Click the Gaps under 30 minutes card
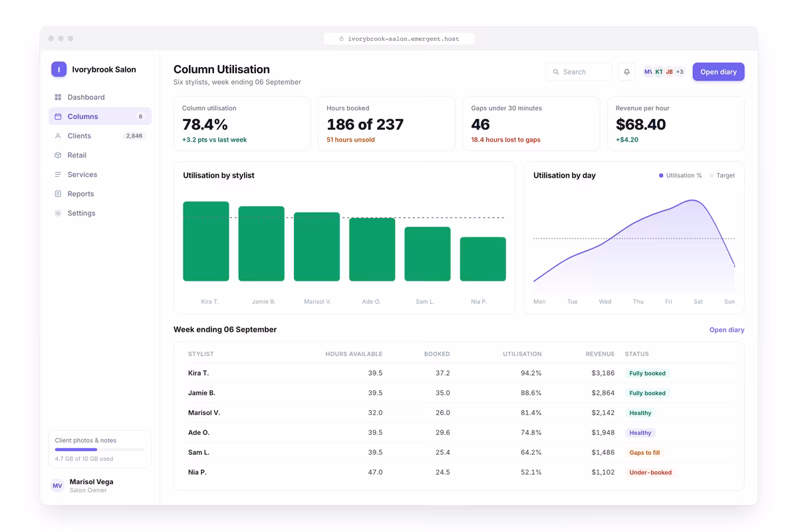 tap(531, 124)
